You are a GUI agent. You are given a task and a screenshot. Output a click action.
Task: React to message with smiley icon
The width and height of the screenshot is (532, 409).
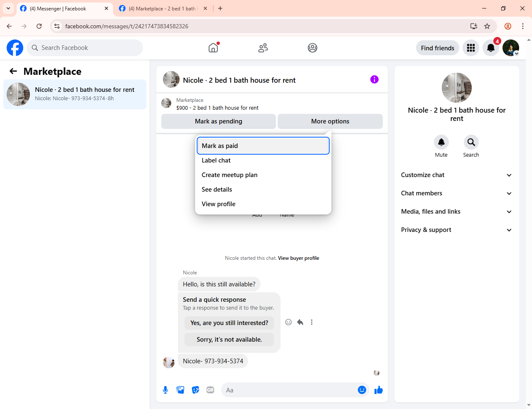point(288,322)
